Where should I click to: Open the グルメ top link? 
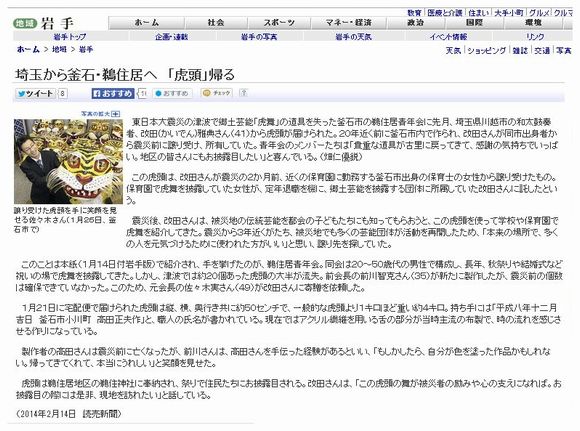click(x=539, y=13)
